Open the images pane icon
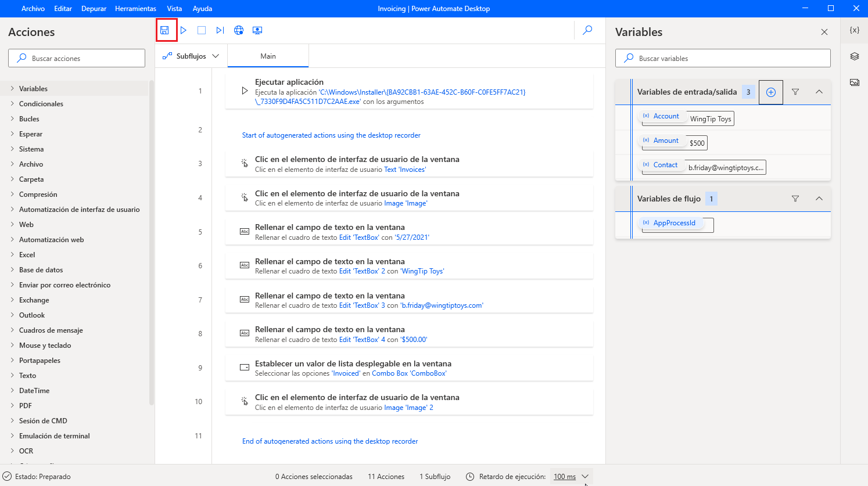868x486 pixels. 855,82
